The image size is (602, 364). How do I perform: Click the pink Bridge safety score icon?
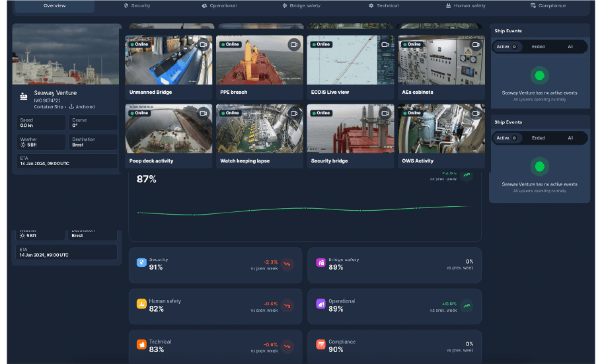tap(320, 263)
